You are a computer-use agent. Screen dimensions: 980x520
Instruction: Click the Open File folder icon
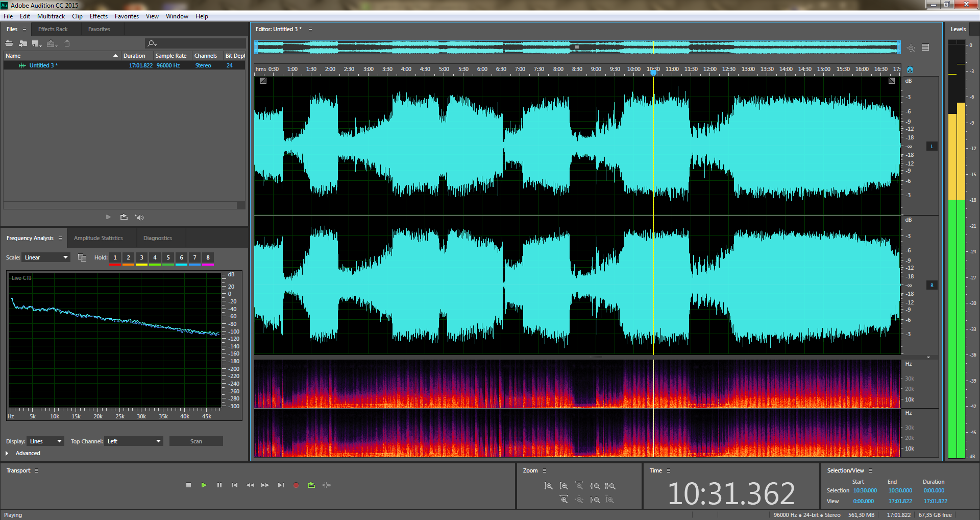[x=9, y=43]
